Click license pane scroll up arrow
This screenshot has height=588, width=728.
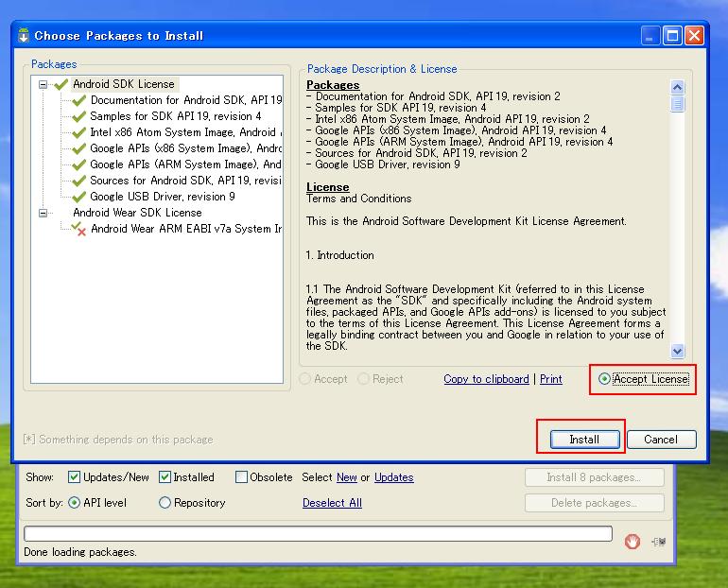click(677, 87)
